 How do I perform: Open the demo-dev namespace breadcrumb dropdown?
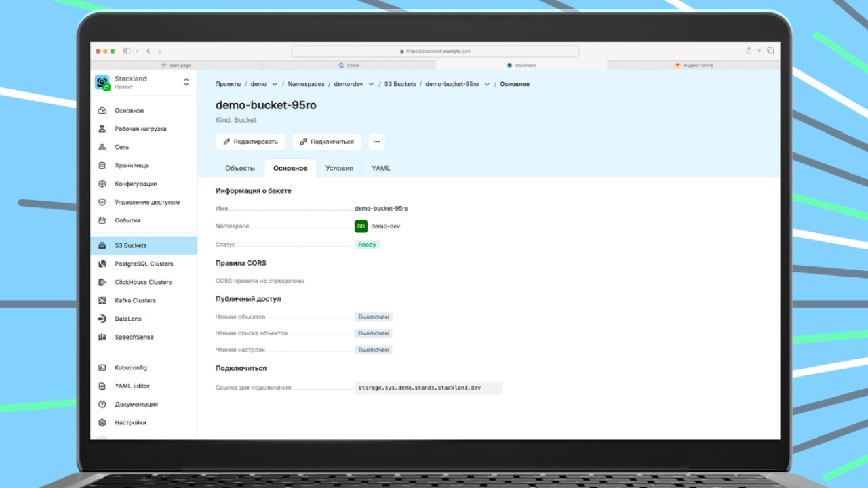coord(372,84)
